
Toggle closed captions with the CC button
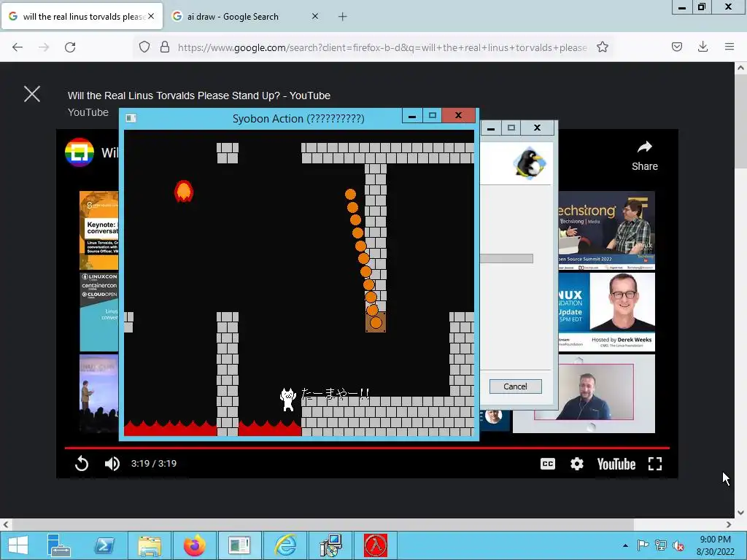coord(548,464)
